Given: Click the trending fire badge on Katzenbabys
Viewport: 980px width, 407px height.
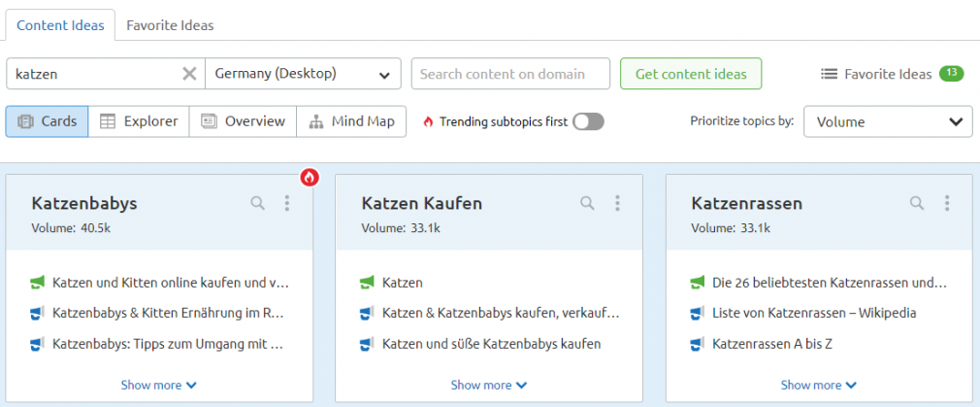Looking at the screenshot, I should [x=309, y=178].
